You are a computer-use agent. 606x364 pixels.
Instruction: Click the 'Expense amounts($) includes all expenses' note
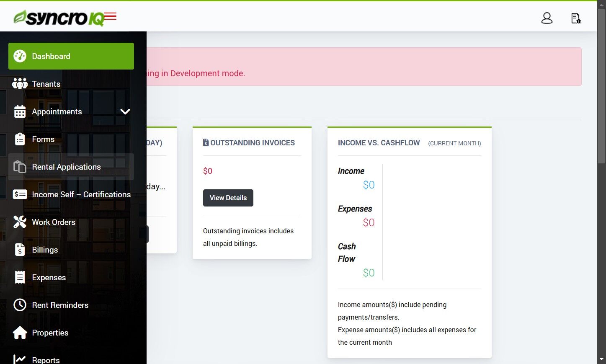(407, 336)
